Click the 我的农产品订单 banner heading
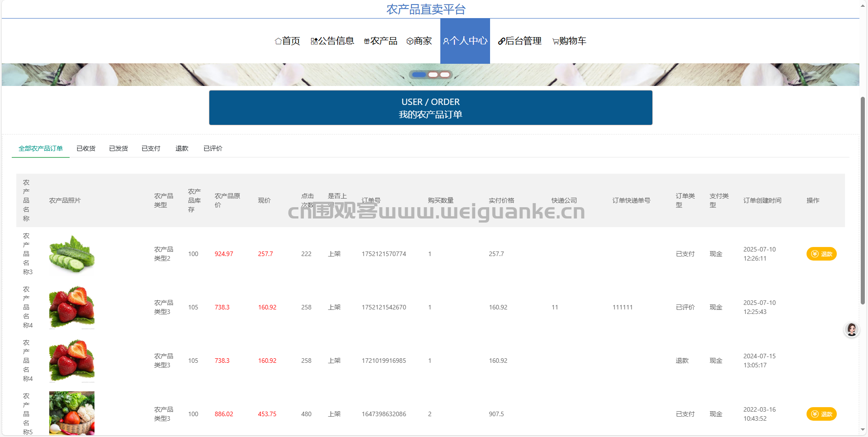Image resolution: width=868 pixels, height=437 pixels. tap(430, 114)
